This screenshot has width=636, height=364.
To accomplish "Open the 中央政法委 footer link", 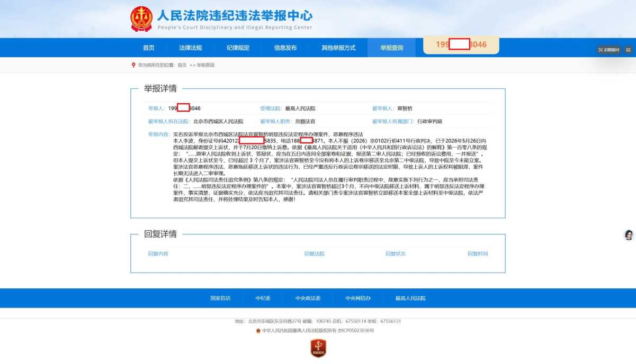I will (x=308, y=298).
